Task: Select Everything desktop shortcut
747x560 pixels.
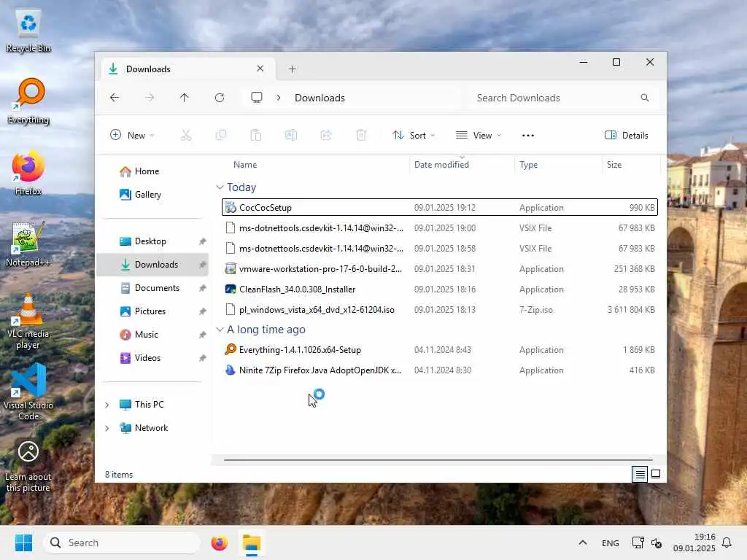Action: [28, 101]
